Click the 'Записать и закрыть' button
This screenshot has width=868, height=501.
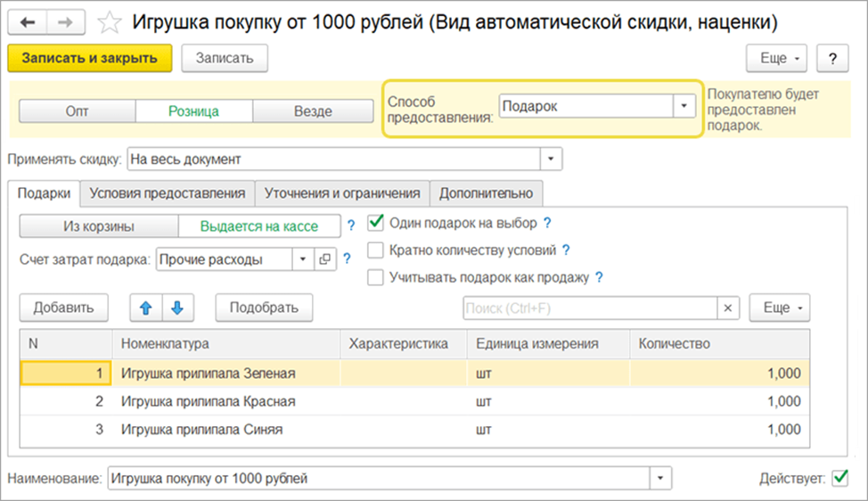88,59
